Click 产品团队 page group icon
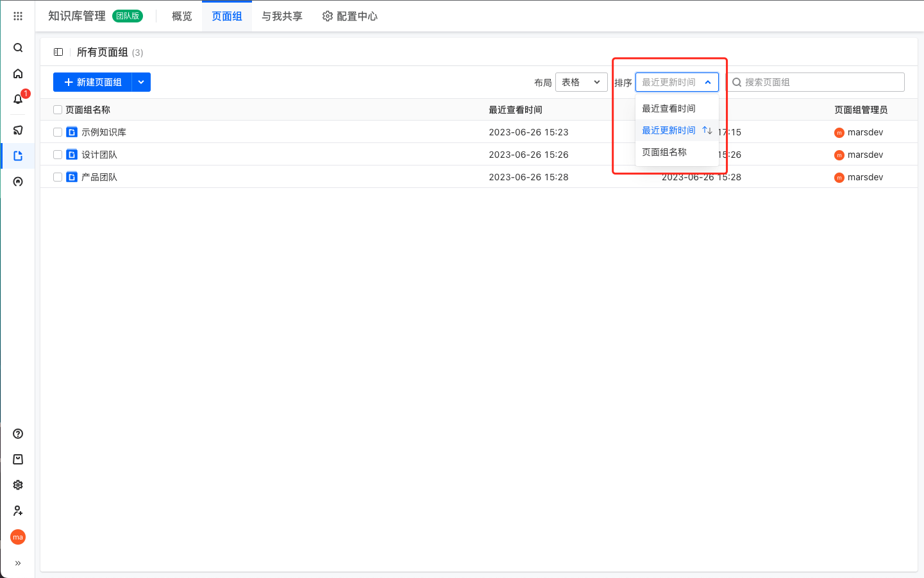This screenshot has height=578, width=924. pyautogui.click(x=72, y=177)
